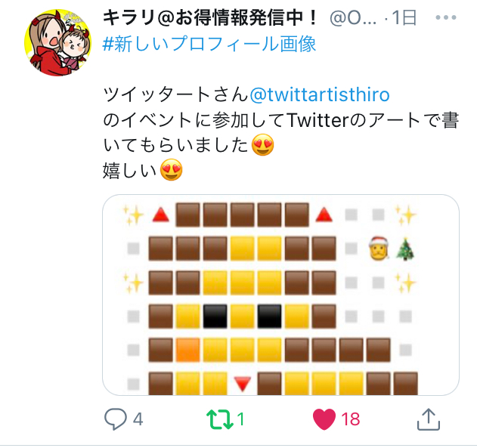Screen dimensions: 477x448
Task: Click the left black square eye
Action: (215, 317)
